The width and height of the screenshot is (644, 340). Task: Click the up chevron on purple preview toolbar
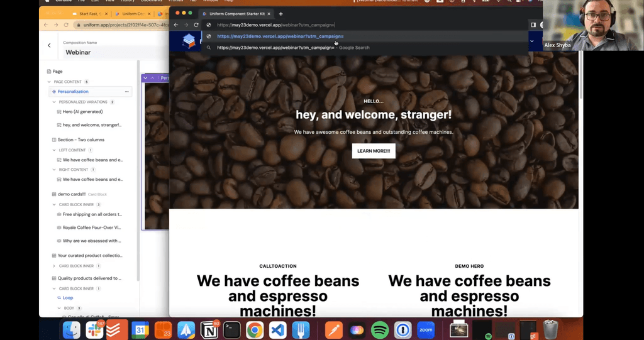(x=153, y=78)
